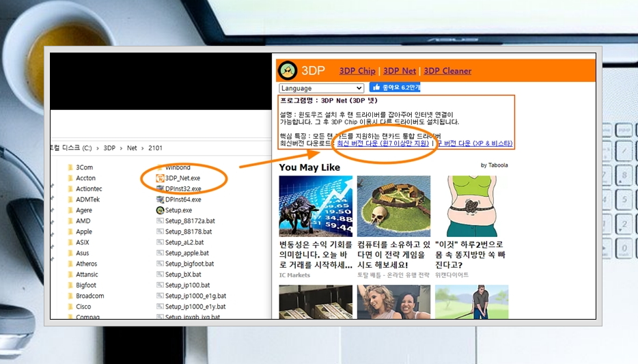
Task: Select the Agere folder icon
Action: (70, 210)
